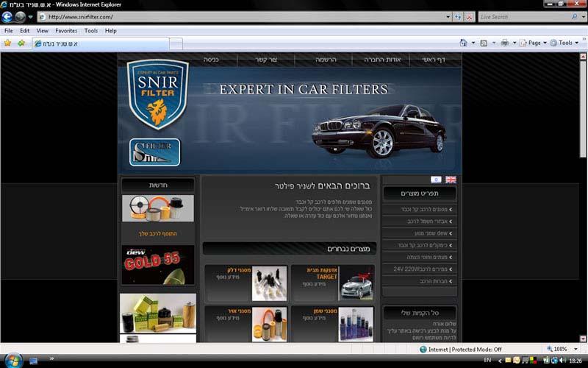Open the File menu

(x=8, y=31)
